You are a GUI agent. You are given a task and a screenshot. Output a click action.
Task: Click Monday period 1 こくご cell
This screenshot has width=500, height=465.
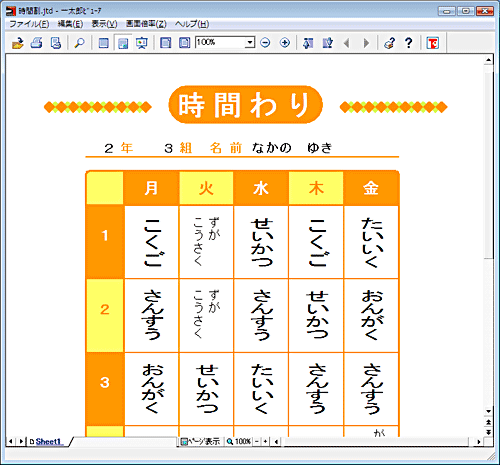[151, 242]
